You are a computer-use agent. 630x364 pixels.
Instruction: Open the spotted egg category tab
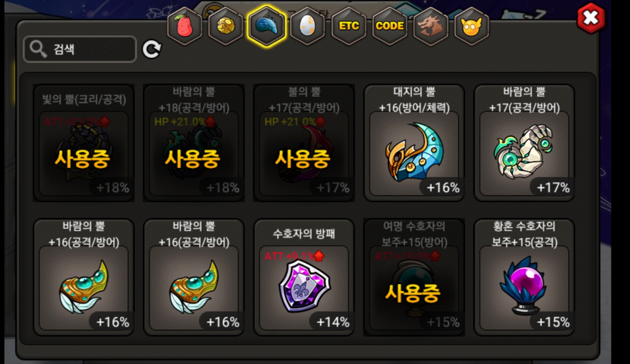[x=307, y=26]
